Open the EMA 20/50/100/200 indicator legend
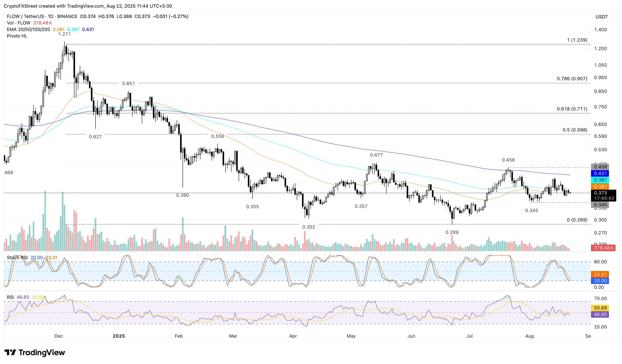Image resolution: width=622 pixels, height=364 pixels. (28, 29)
